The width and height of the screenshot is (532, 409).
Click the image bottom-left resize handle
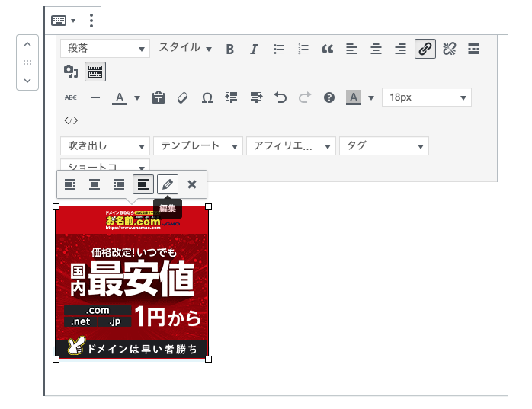[56, 359]
